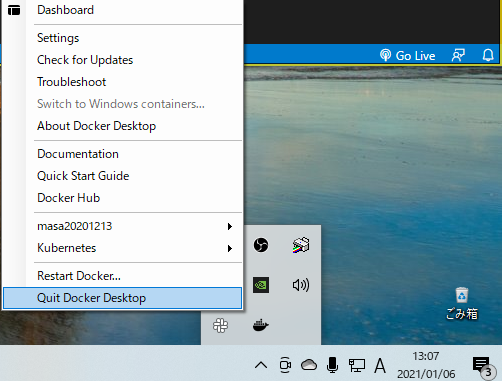Open the Troubleshoot menu entry
Image resolution: width=502 pixels, height=381 pixels.
pos(122,82)
